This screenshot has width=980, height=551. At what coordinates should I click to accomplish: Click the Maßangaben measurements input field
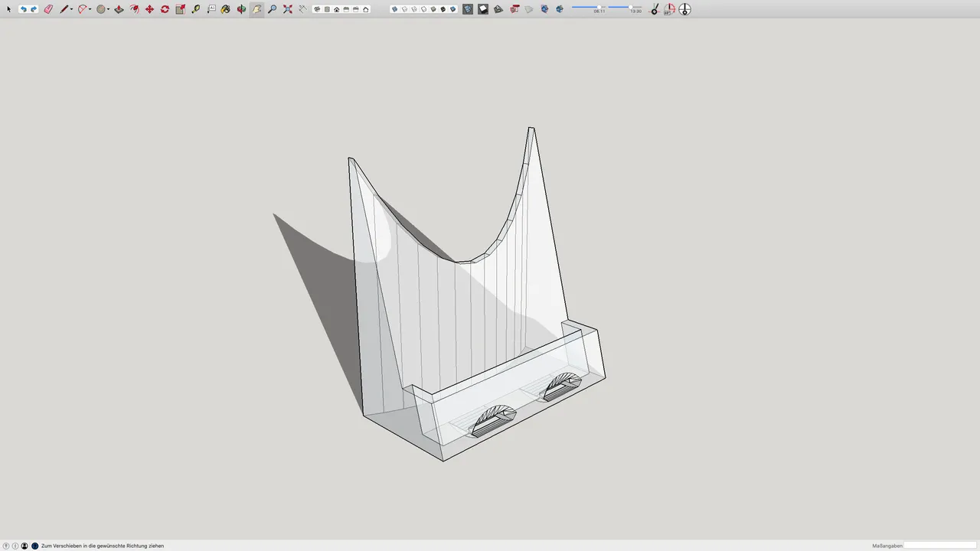(x=940, y=546)
